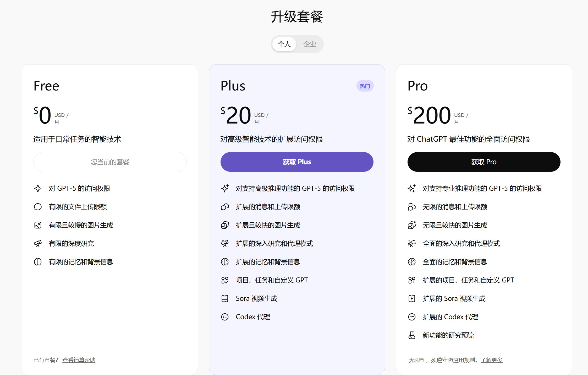Click the text 有限的文件上传限额

point(78,207)
